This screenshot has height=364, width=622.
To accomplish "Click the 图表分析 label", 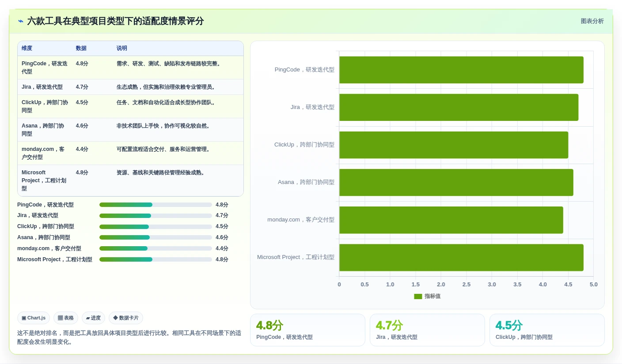I will (592, 21).
